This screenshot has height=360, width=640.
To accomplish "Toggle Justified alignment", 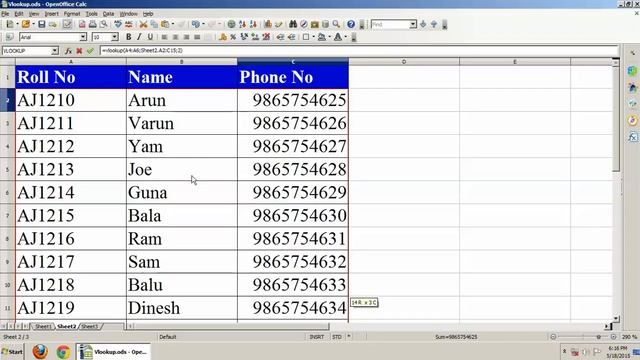I will pyautogui.click(x=197, y=37).
